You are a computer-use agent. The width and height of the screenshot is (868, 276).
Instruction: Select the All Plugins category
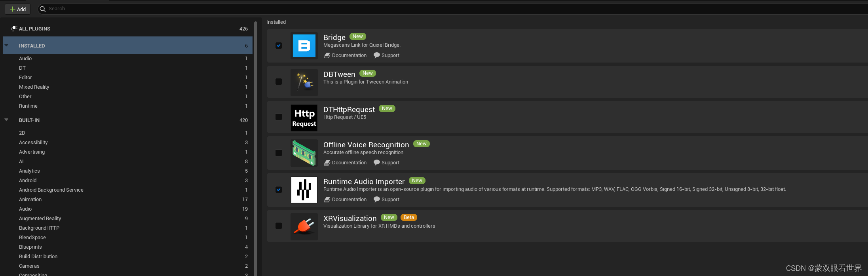(x=128, y=29)
